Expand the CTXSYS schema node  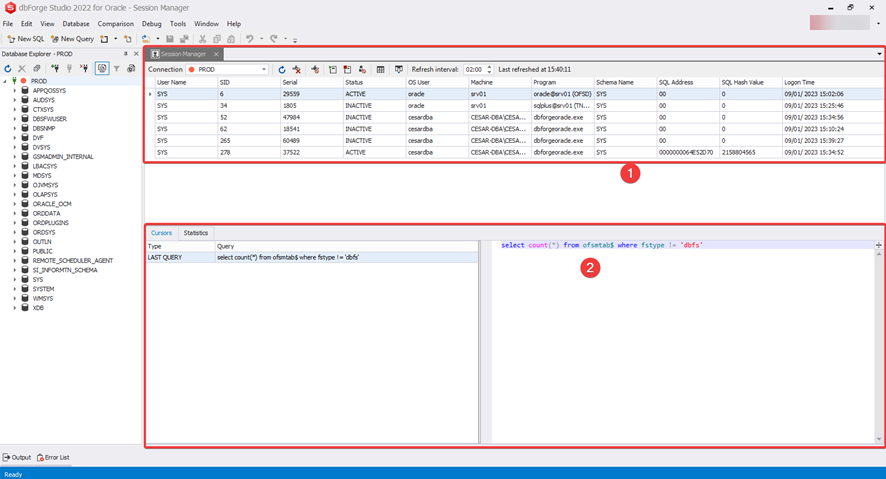pyautogui.click(x=15, y=110)
